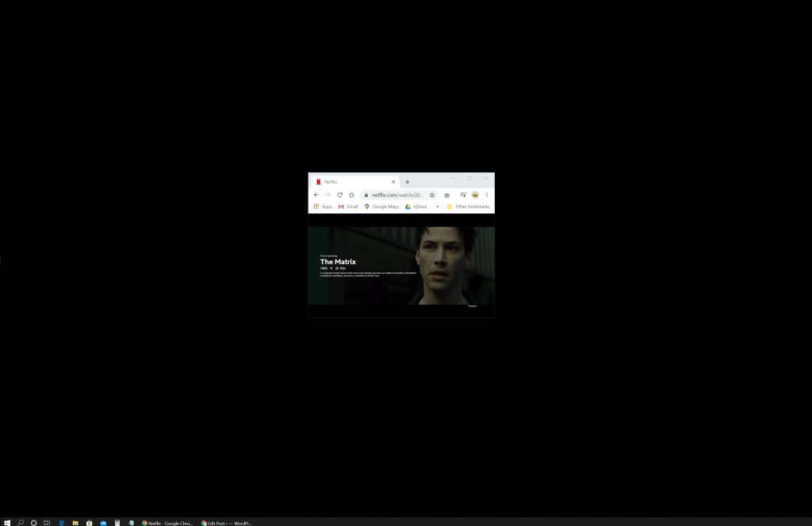The height and width of the screenshot is (526, 812).
Task: Click the browser back arrow
Action: [x=316, y=194]
